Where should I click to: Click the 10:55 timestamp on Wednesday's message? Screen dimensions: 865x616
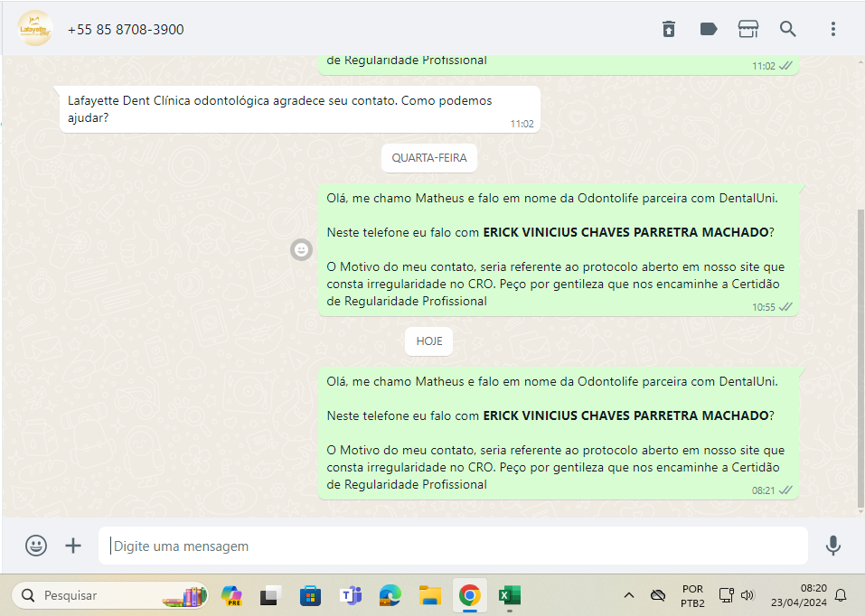coord(764,307)
